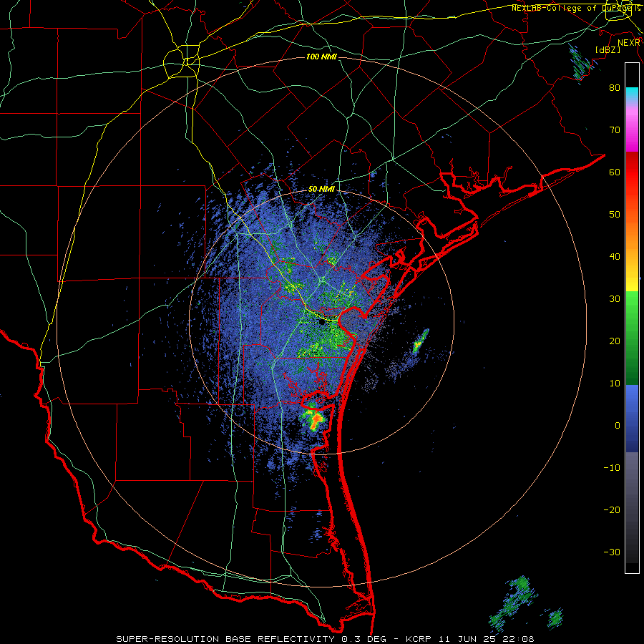Click the 60 value on dBZ scale
The height and width of the screenshot is (644, 644).
coord(615,172)
